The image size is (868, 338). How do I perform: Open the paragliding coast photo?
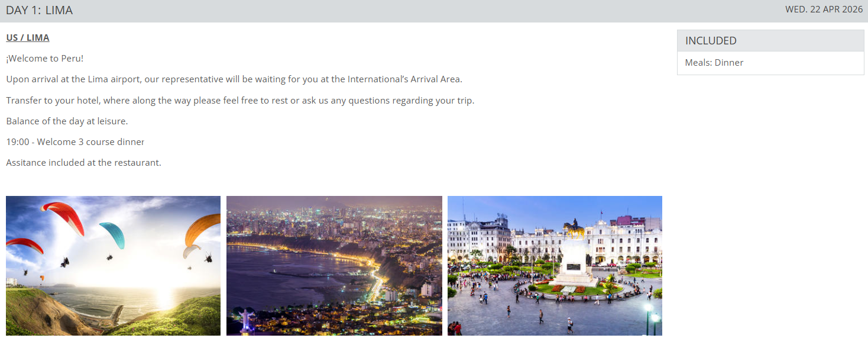(x=113, y=266)
